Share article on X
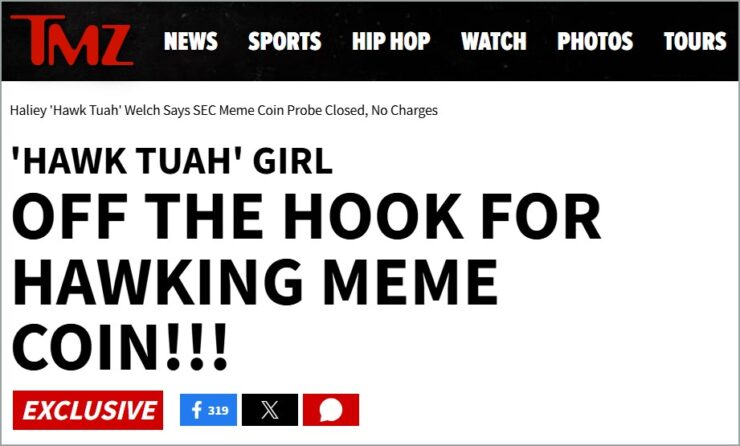Viewport: 740px width, 446px height. point(270,410)
